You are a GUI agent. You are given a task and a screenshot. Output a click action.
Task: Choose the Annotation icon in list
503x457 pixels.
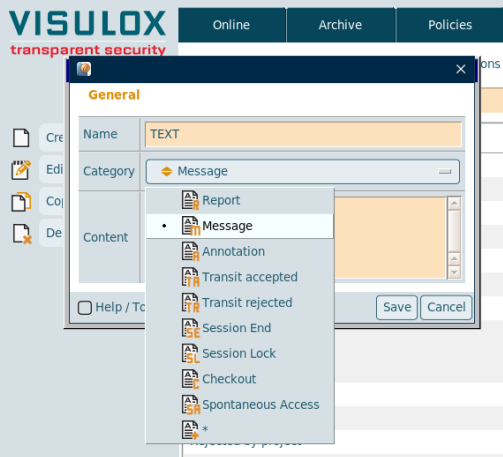[x=191, y=252]
